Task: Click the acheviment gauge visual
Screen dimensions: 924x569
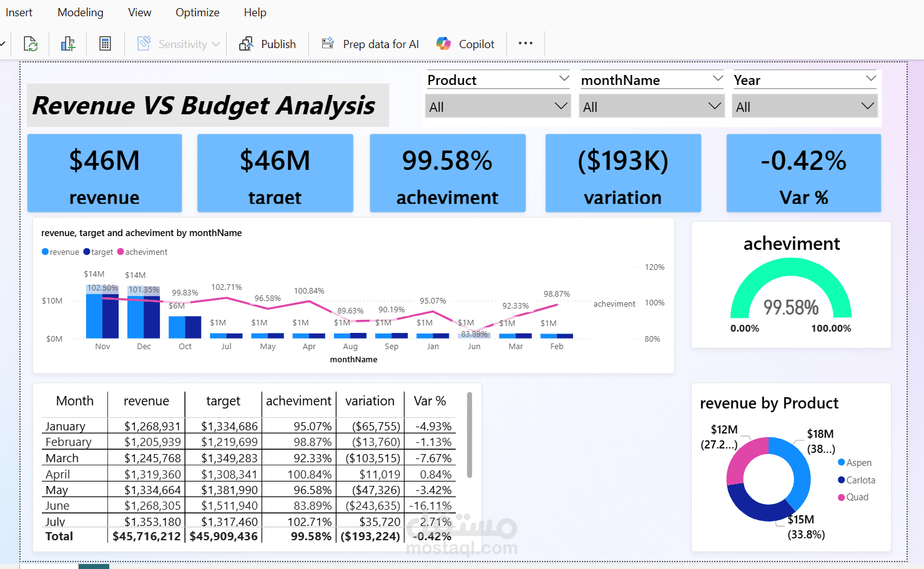Action: 791,285
